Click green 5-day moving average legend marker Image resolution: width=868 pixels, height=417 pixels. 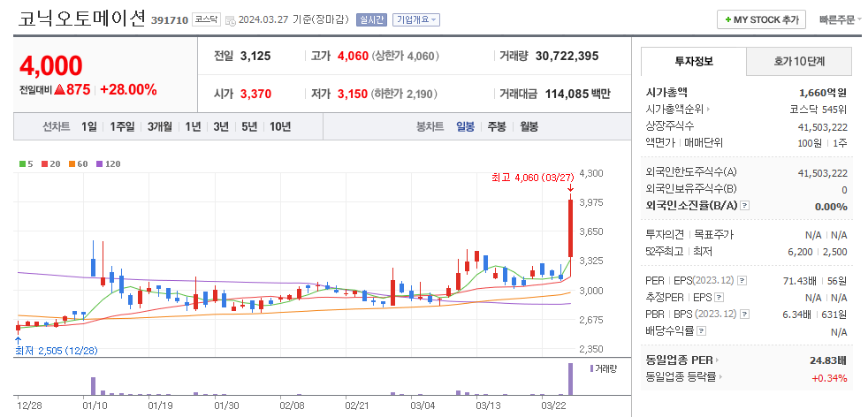point(22,163)
